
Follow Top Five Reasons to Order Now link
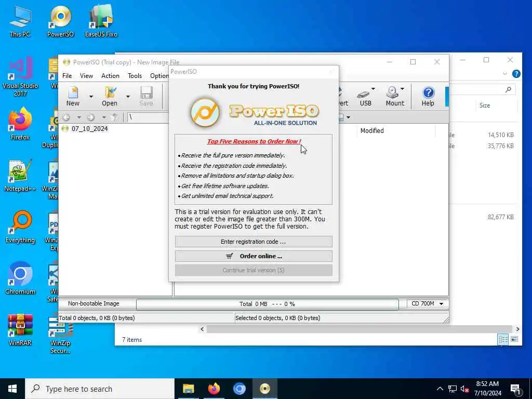(x=254, y=141)
